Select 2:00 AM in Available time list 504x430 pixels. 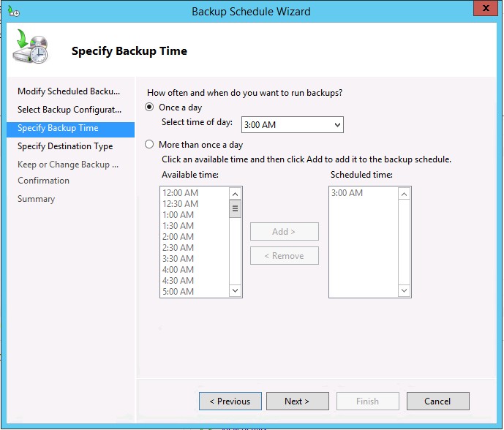pyautogui.click(x=178, y=237)
